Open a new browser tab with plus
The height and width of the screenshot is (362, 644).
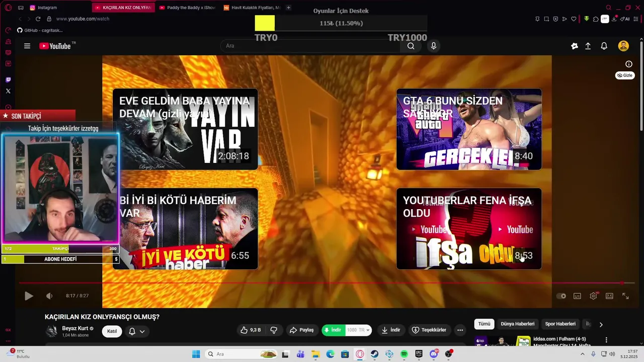(288, 8)
